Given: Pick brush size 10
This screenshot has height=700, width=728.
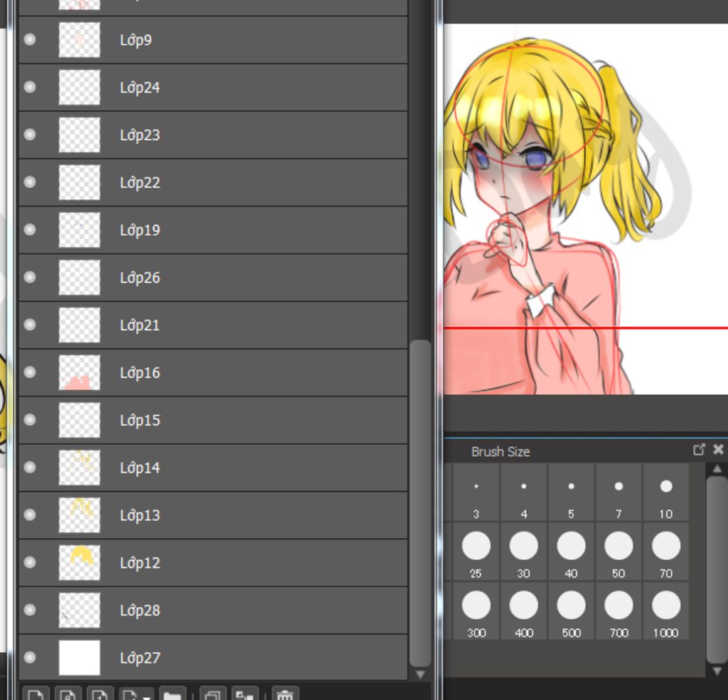Looking at the screenshot, I should pyautogui.click(x=666, y=492).
